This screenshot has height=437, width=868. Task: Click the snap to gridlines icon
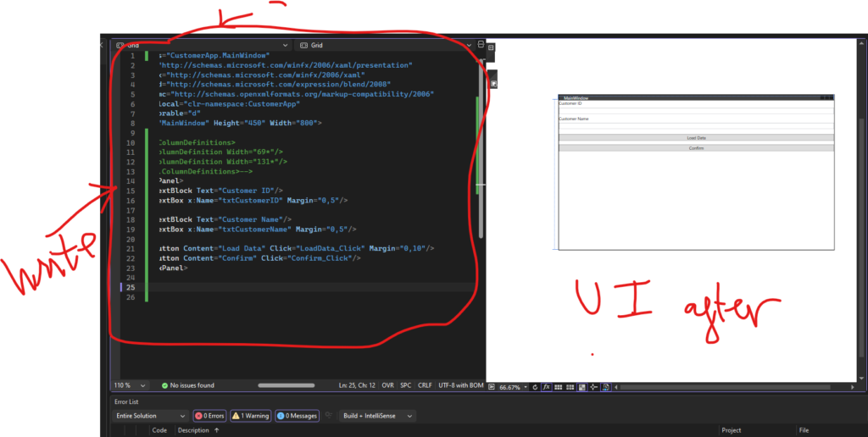(x=571, y=386)
